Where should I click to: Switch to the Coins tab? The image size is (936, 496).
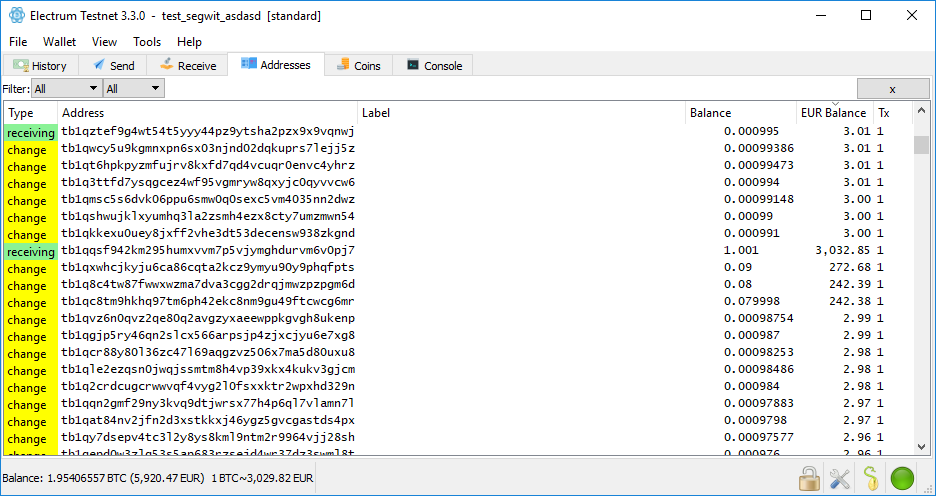[358, 65]
